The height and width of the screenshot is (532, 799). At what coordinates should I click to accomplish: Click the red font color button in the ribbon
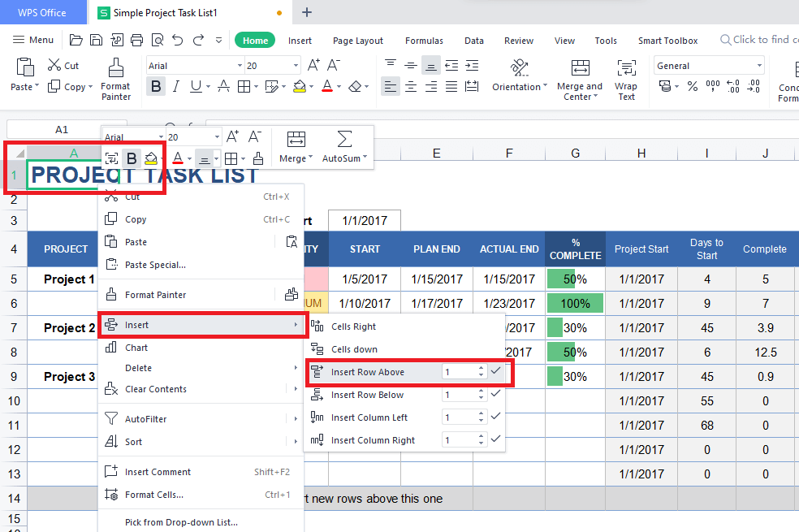coord(327,86)
